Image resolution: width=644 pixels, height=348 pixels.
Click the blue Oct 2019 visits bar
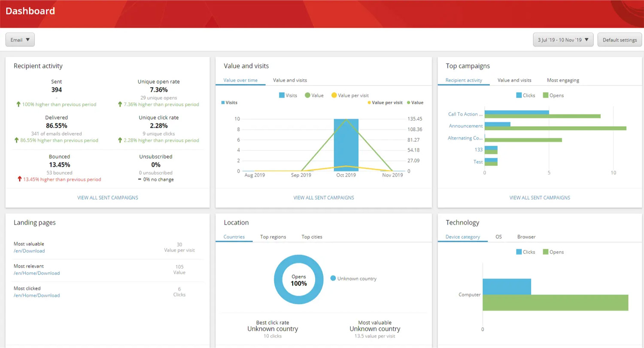coord(346,145)
